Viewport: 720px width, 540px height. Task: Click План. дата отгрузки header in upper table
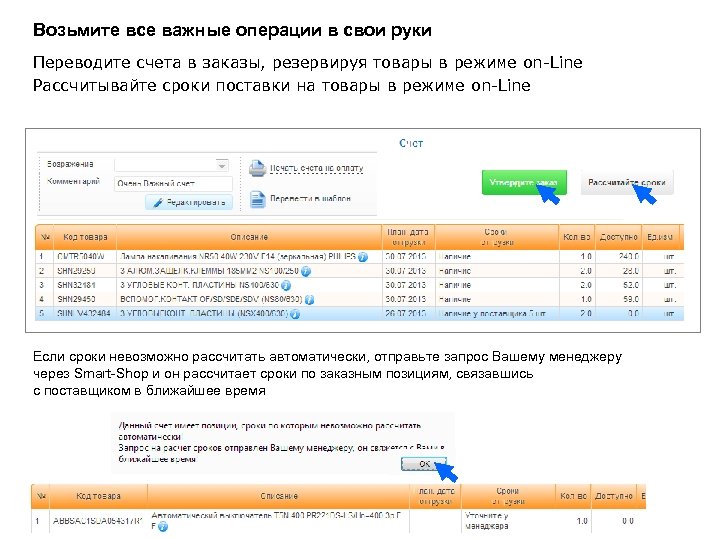[x=408, y=237]
